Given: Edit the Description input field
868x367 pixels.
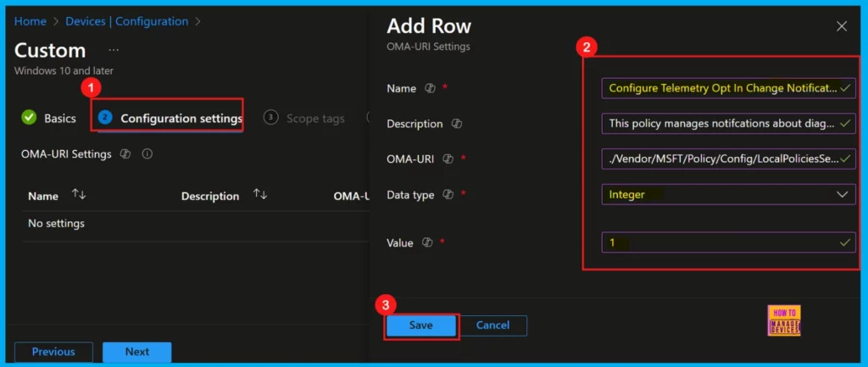Looking at the screenshot, I should (728, 124).
